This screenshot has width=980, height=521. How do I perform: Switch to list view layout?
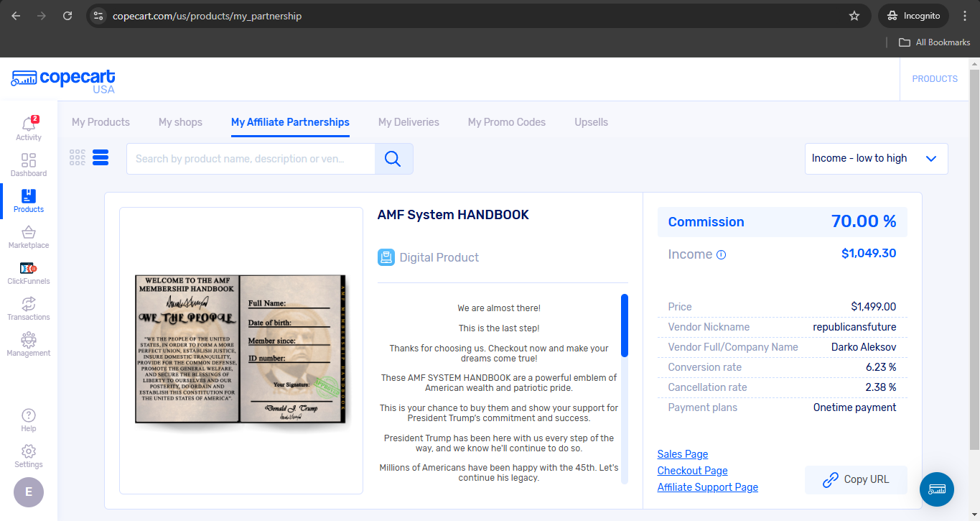[101, 157]
